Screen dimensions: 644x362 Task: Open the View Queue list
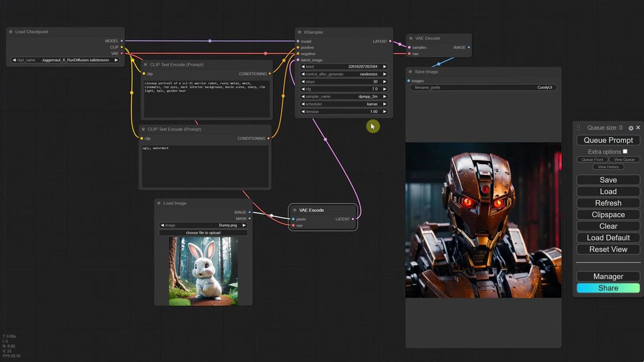pyautogui.click(x=624, y=160)
